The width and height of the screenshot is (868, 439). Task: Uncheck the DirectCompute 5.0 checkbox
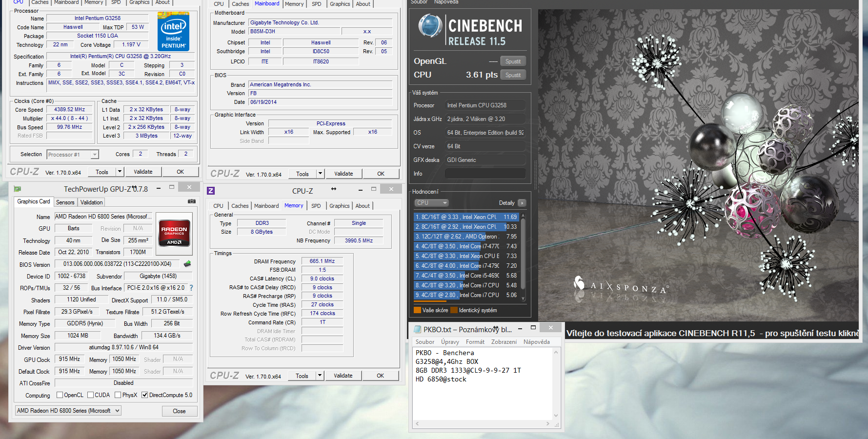pyautogui.click(x=144, y=395)
